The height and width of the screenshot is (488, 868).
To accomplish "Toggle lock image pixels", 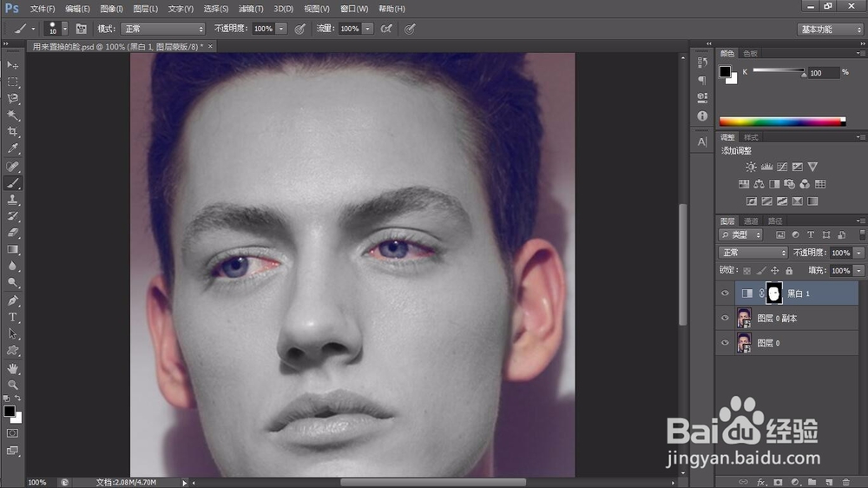I will [x=761, y=271].
